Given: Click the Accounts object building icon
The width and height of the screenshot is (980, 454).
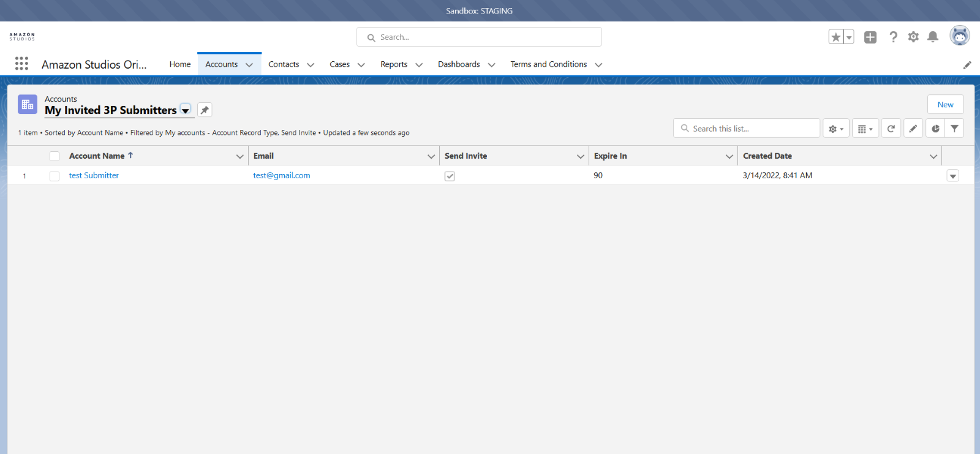Looking at the screenshot, I should point(28,105).
